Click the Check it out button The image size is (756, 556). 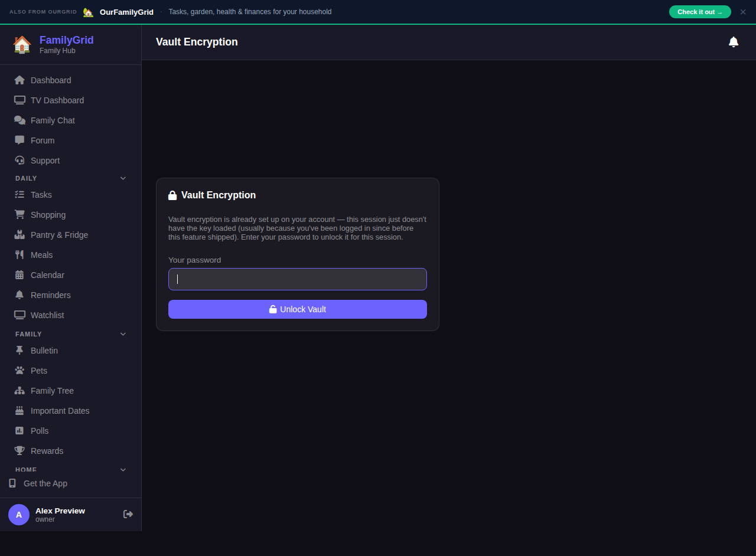700,12
